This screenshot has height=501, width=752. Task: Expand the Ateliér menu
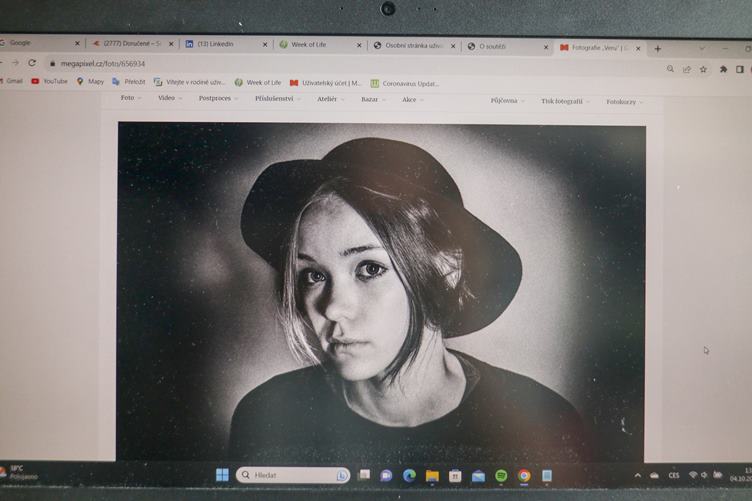click(330, 99)
